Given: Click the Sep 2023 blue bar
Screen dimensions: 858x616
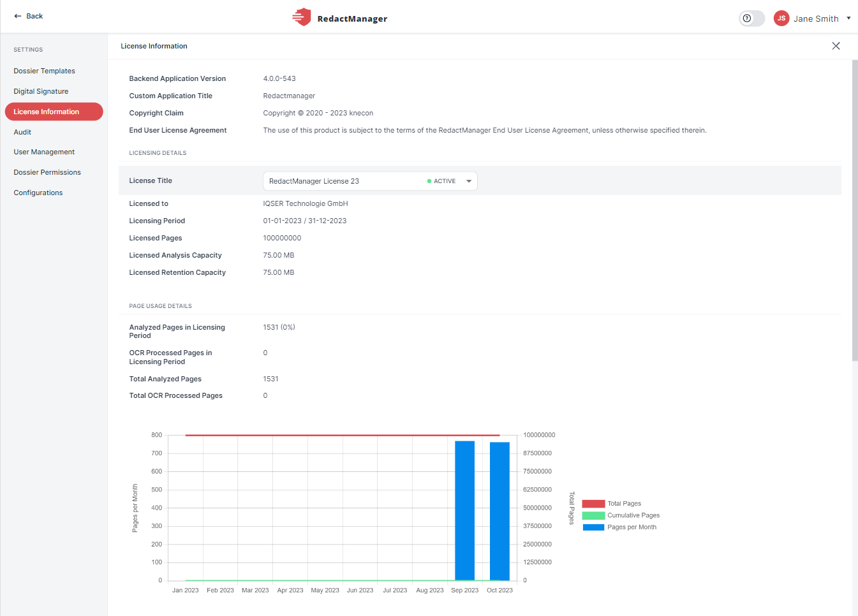Looking at the screenshot, I should click(x=464, y=510).
